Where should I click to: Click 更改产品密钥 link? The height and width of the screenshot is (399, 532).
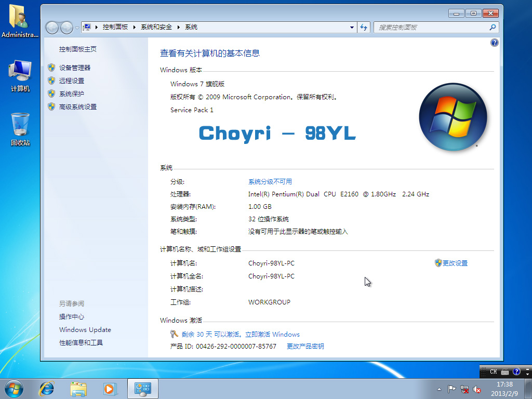tap(305, 346)
